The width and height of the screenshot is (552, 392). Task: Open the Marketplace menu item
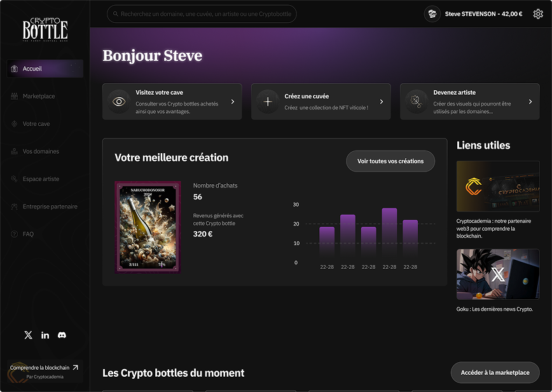pyautogui.click(x=39, y=96)
